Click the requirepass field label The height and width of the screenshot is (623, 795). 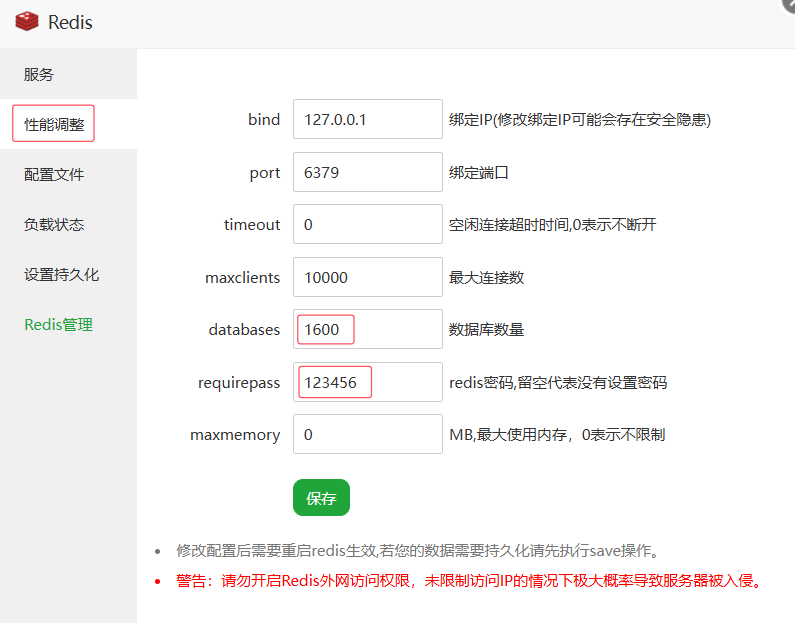pos(239,382)
